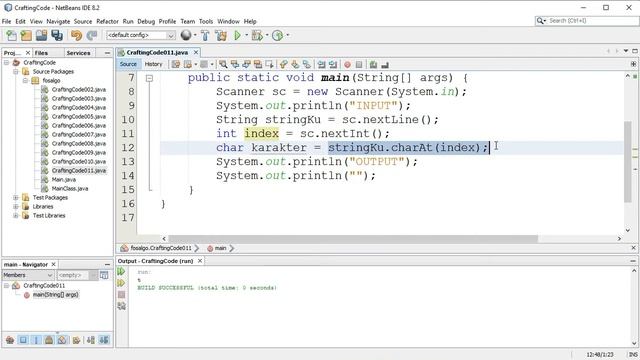Click the Undo arrow icon

coord(76,36)
